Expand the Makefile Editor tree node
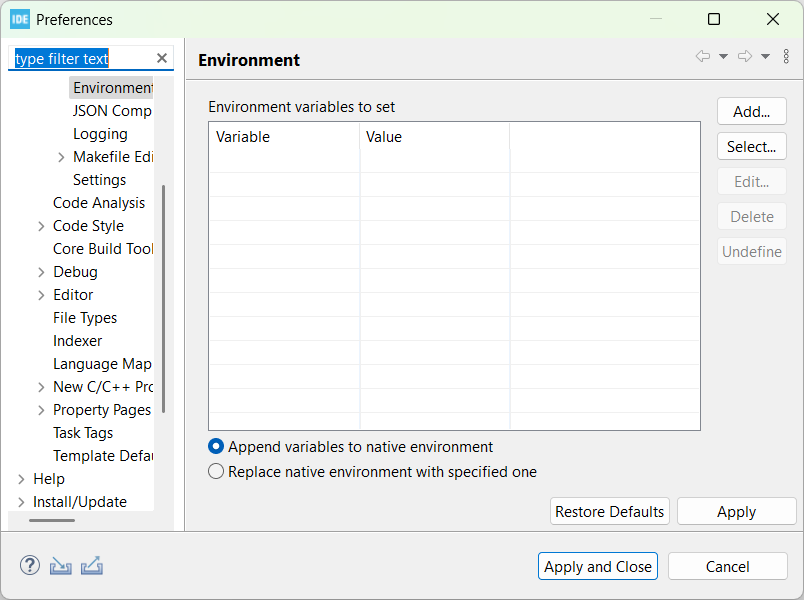The image size is (804, 600). tap(61, 157)
